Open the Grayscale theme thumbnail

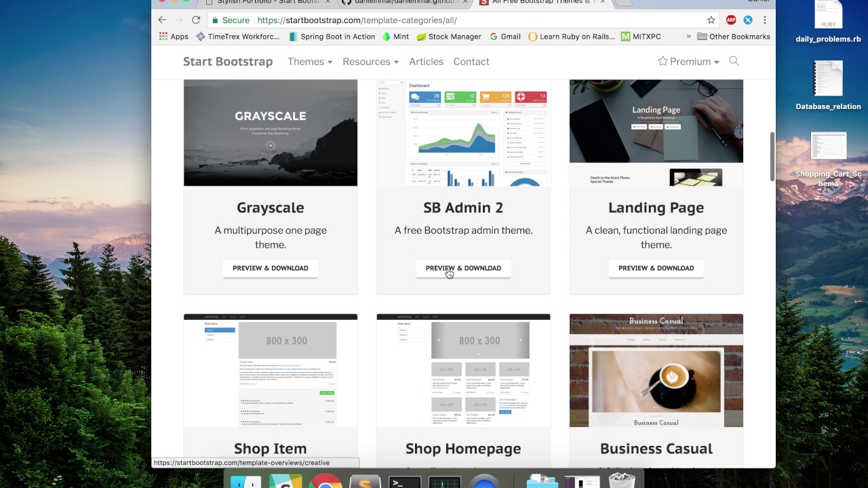click(271, 133)
